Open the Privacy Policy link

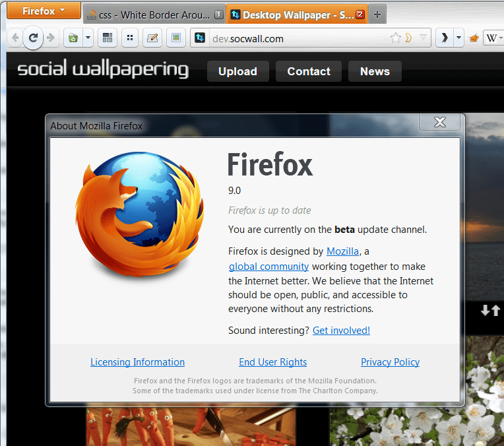391,362
